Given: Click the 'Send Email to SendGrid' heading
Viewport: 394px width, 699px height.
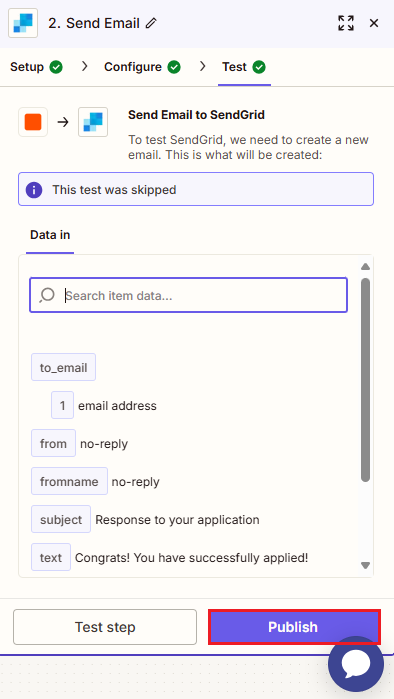Looking at the screenshot, I should tap(197, 115).
